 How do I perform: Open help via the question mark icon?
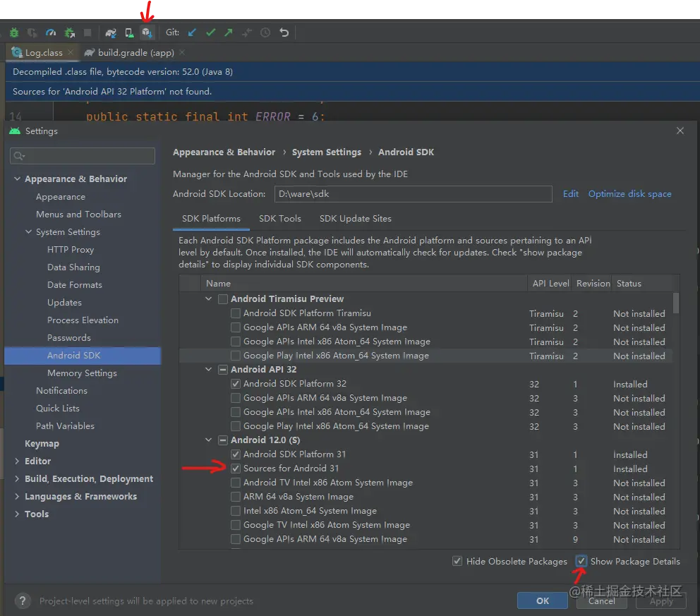(22, 601)
